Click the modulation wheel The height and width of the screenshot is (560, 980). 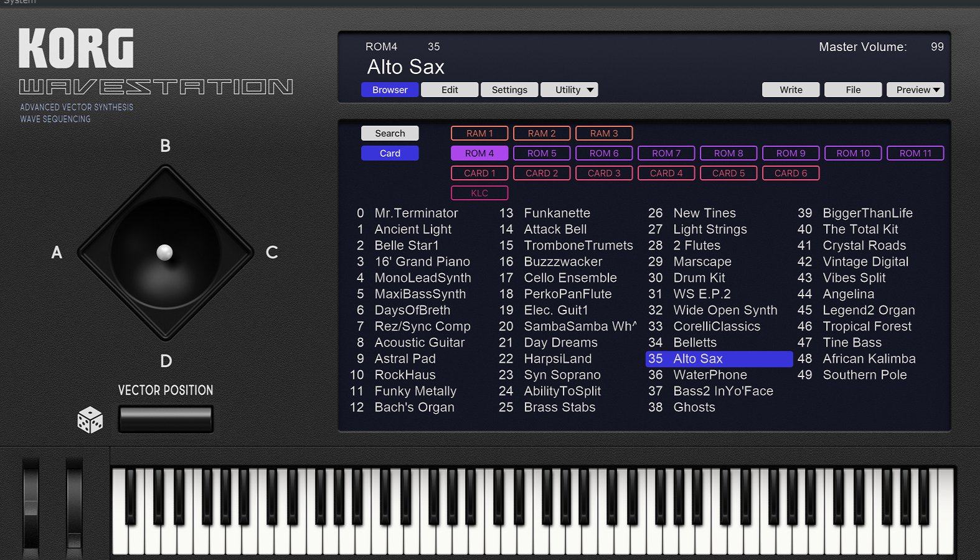point(74,508)
